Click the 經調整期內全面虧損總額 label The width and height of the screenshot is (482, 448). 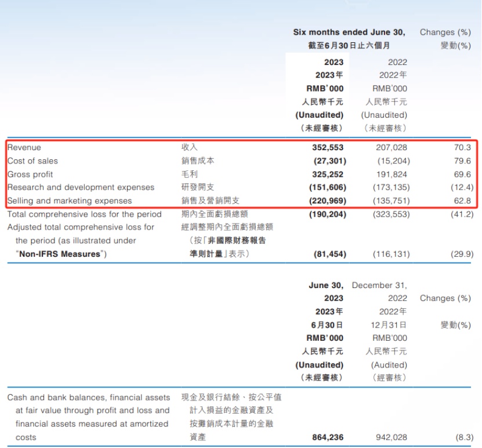(x=227, y=227)
